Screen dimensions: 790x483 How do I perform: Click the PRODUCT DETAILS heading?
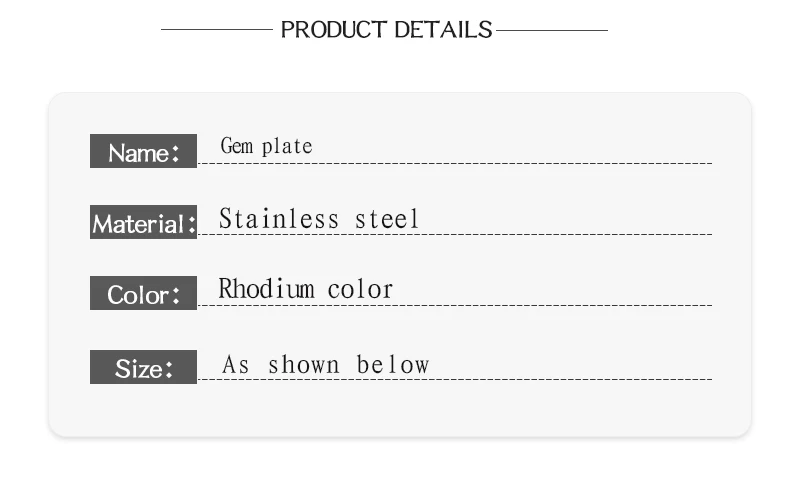pos(386,30)
